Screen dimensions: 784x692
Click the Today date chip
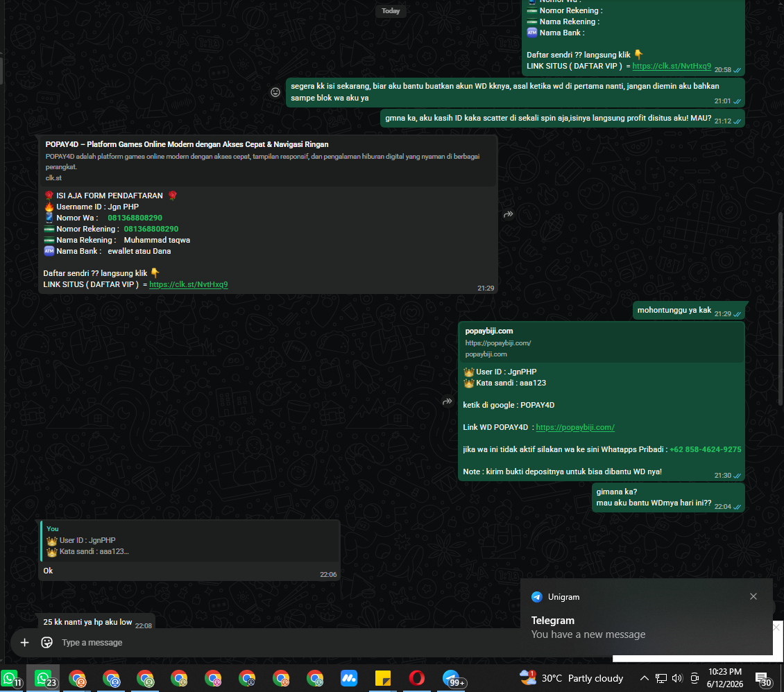point(391,11)
